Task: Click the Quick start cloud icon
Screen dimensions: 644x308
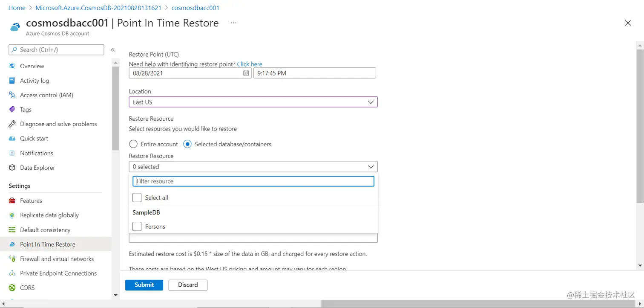Action: pos(12,139)
